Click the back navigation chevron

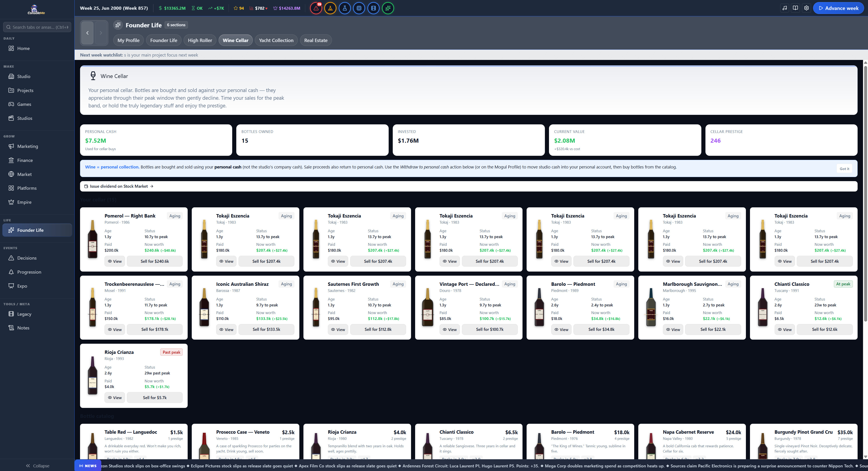tap(87, 33)
